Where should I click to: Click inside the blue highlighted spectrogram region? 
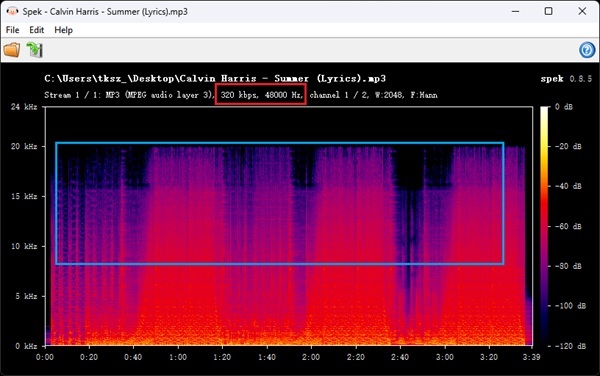(x=279, y=203)
